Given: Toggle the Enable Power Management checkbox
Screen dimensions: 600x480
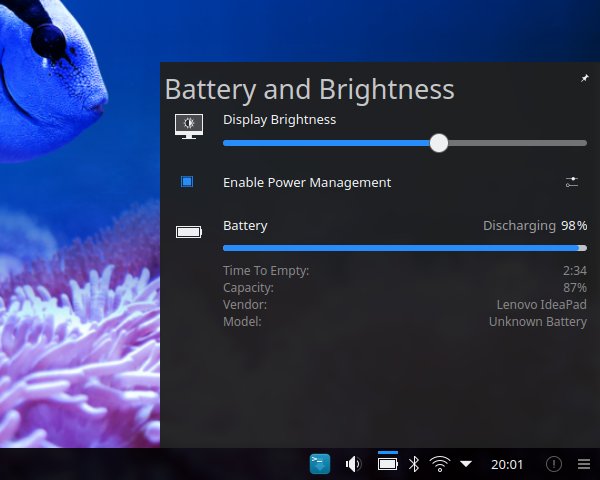Looking at the screenshot, I should (x=187, y=181).
